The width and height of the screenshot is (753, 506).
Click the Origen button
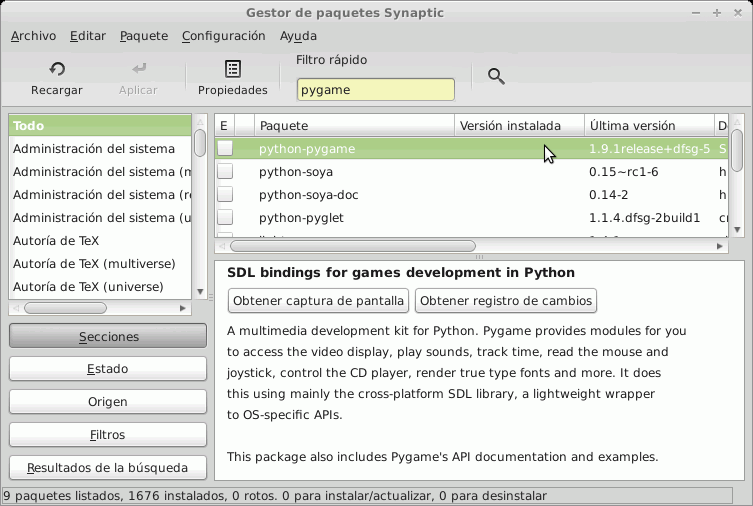tap(108, 401)
